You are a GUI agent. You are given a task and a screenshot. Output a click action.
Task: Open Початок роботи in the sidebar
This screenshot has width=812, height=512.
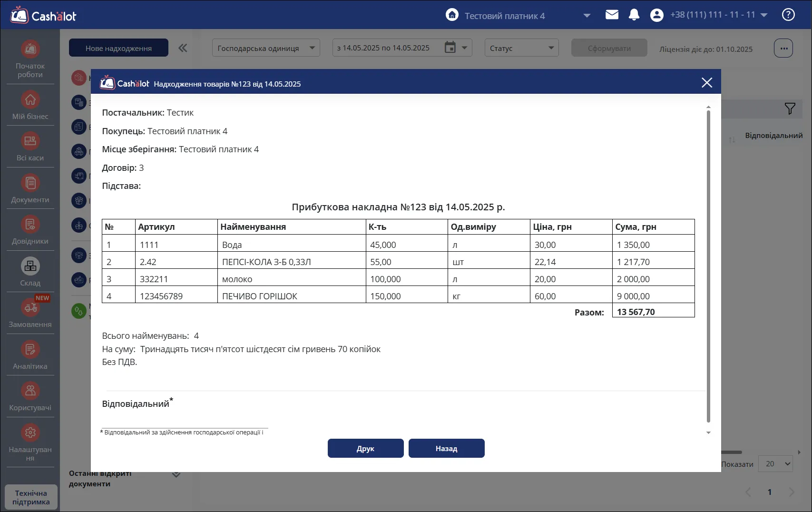(x=30, y=59)
